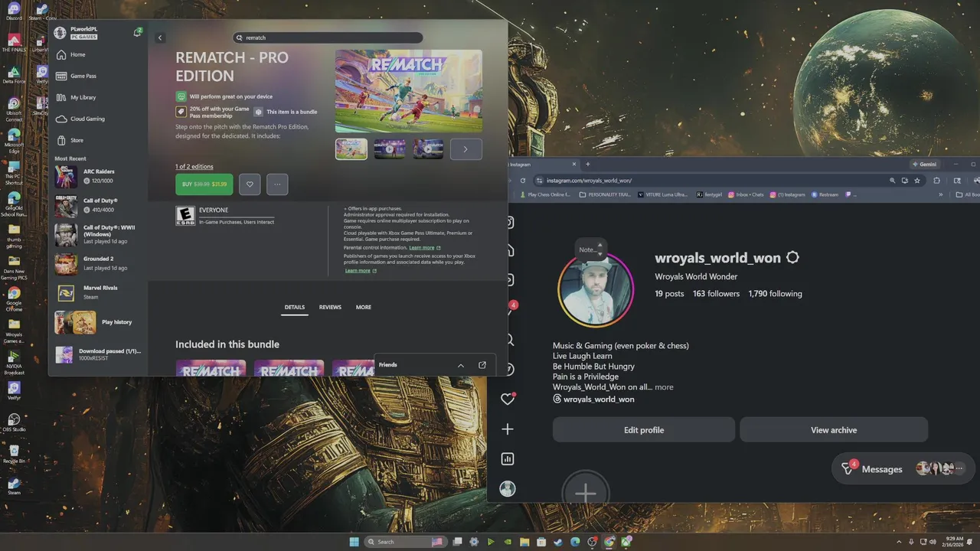Screen dimensions: 980x551
Task: Bookmark this page with the star icon
Action: (919, 181)
